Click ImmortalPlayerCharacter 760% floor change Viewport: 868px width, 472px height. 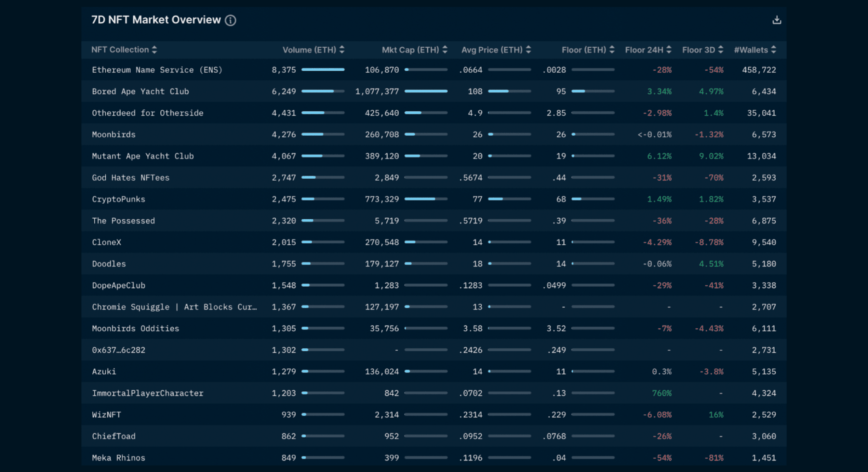(662, 393)
